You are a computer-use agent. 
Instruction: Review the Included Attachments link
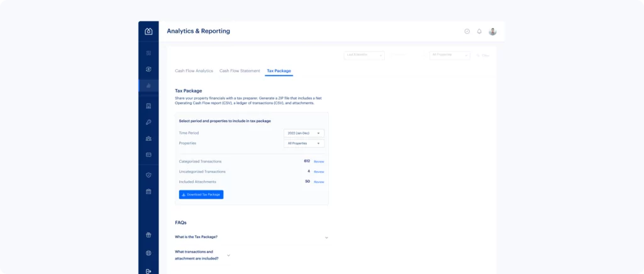pos(319,182)
